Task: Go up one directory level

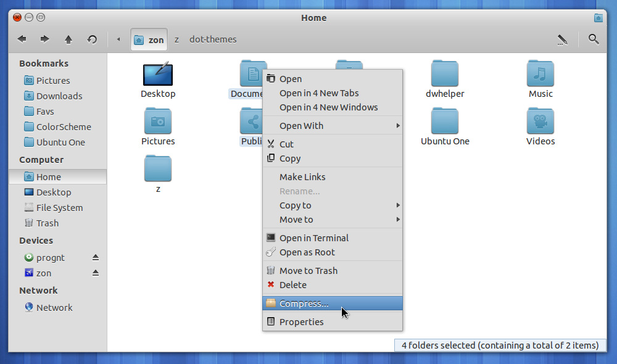Action: click(68, 39)
